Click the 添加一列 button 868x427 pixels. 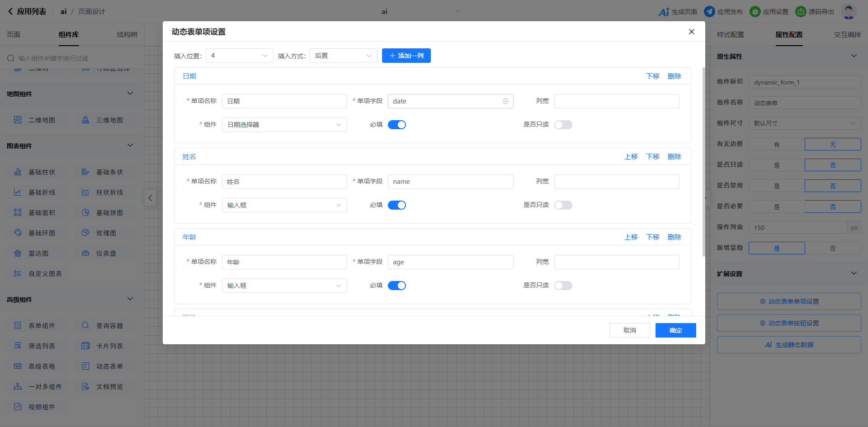coord(406,56)
